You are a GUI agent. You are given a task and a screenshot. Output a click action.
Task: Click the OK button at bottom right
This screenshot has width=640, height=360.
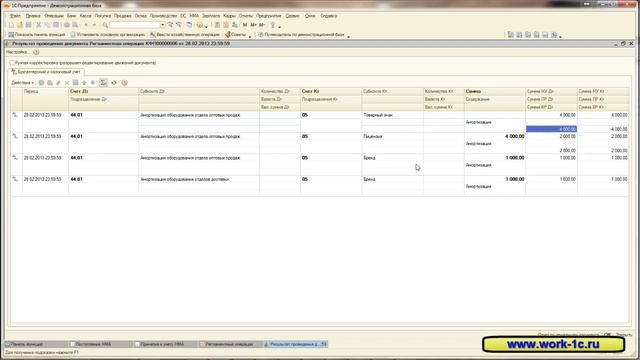608,335
